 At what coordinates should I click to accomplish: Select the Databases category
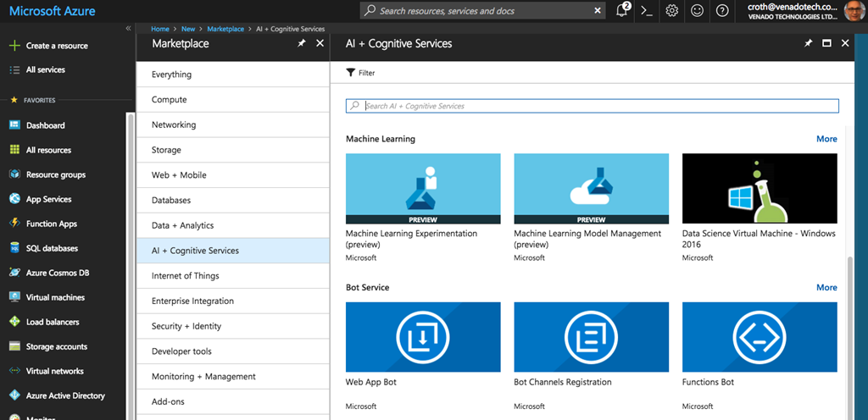tap(233, 200)
